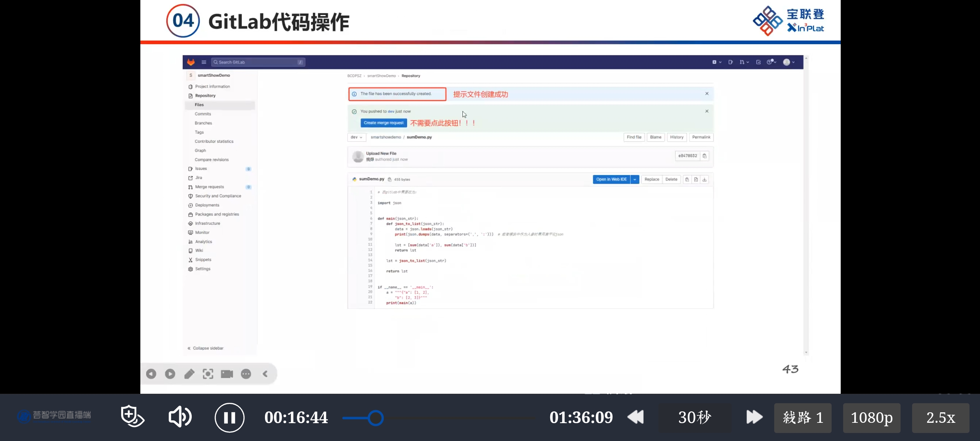Image resolution: width=980 pixels, height=441 pixels.
Task: Open the 1080p quality selector
Action: pos(871,418)
